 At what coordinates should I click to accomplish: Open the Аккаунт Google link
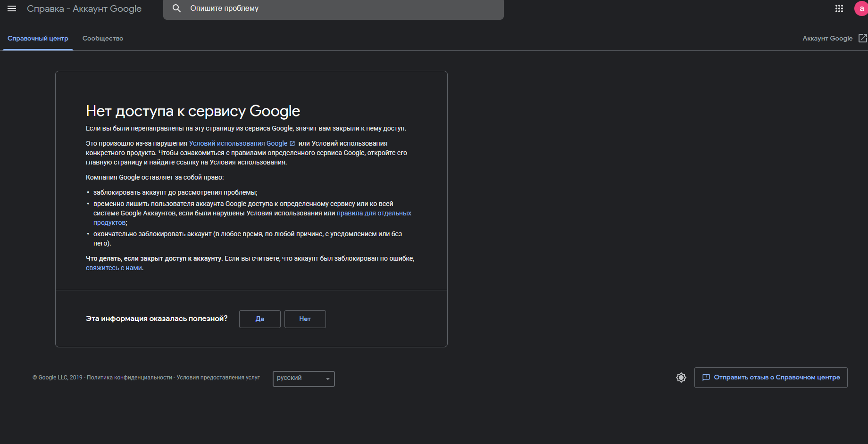pos(827,39)
